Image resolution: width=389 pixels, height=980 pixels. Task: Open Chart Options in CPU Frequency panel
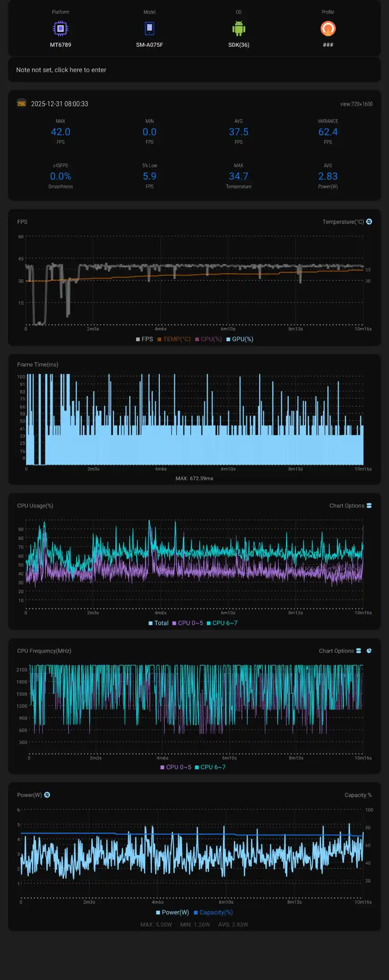(x=340, y=651)
